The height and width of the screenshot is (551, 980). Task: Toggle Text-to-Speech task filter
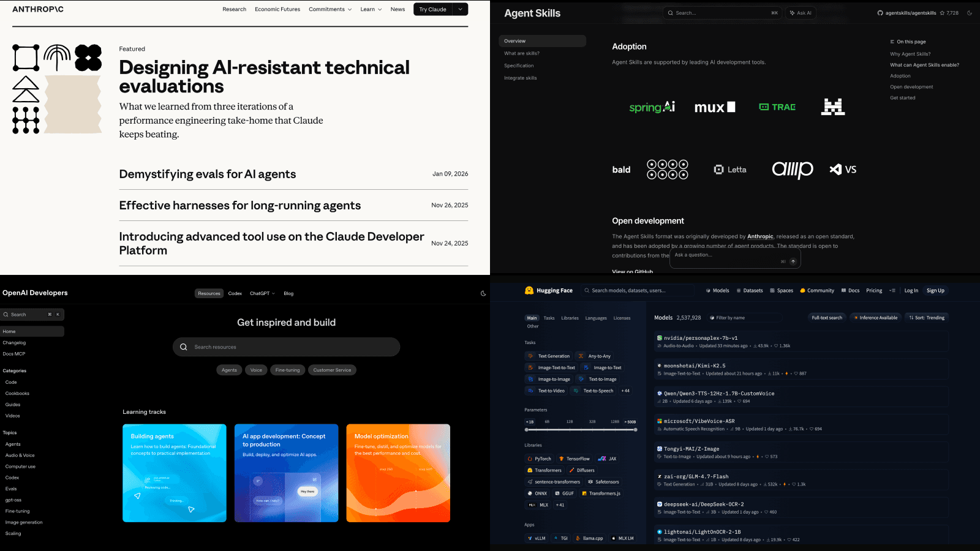[594, 391]
